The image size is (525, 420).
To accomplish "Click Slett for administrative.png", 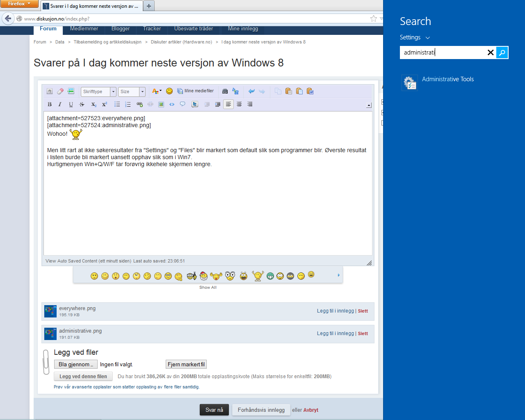I will tap(363, 333).
